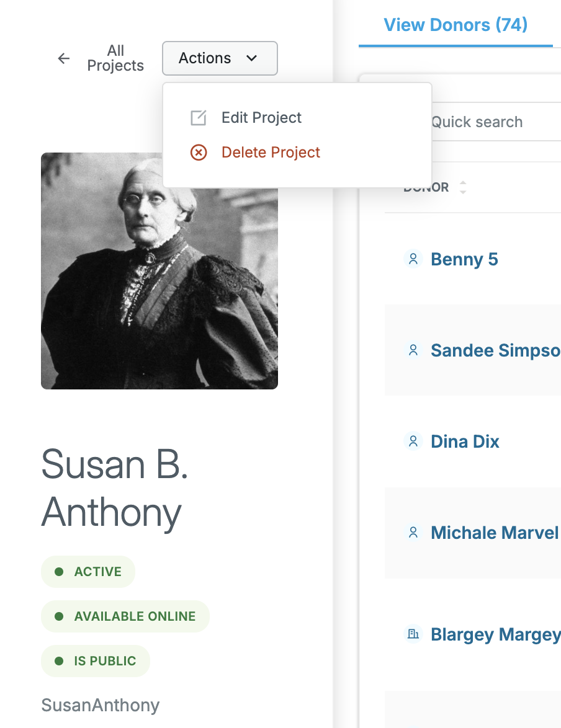561x728 pixels.
Task: Click the person icon beside Sandee Simpson
Action: [x=413, y=350]
